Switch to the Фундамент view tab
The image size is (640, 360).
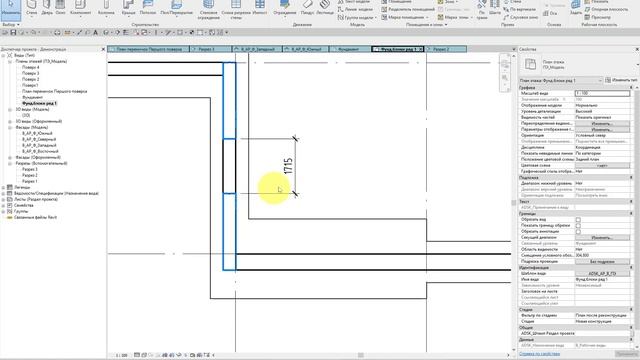[x=349, y=49]
